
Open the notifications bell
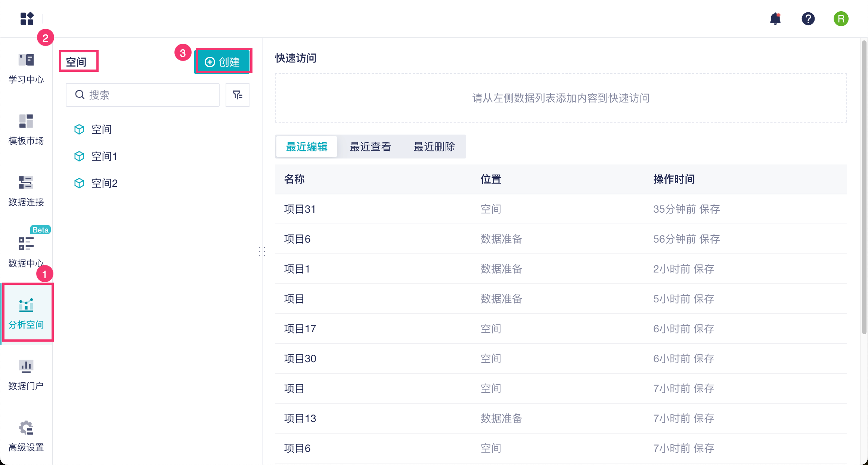pyautogui.click(x=775, y=18)
